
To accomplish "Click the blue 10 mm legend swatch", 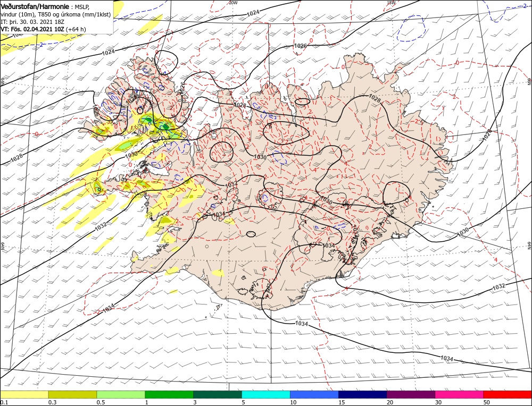I will [314, 394].
